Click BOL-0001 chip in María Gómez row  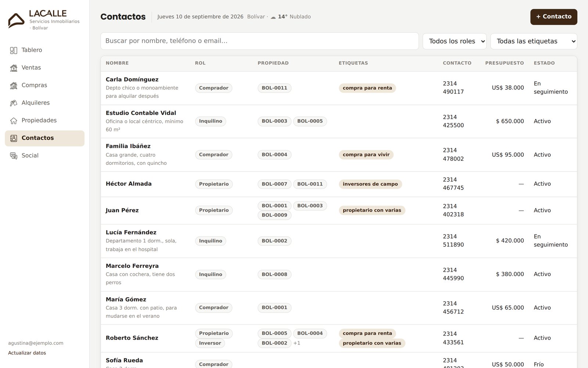click(x=274, y=308)
